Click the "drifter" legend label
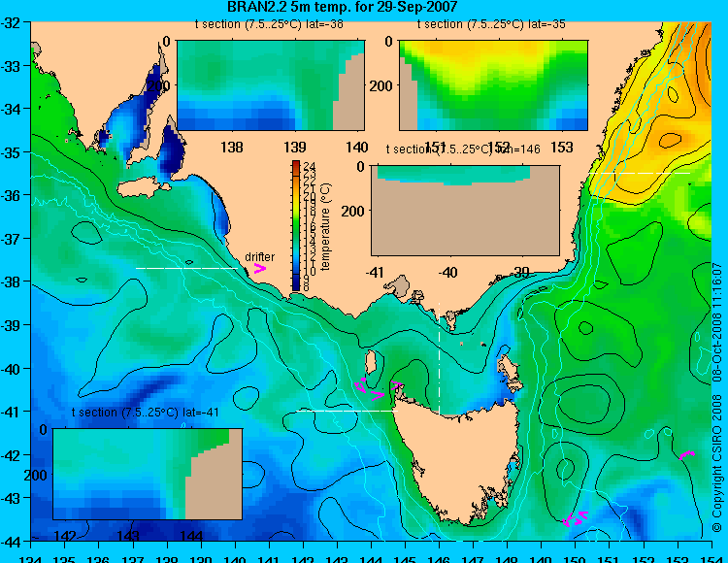 (x=259, y=256)
